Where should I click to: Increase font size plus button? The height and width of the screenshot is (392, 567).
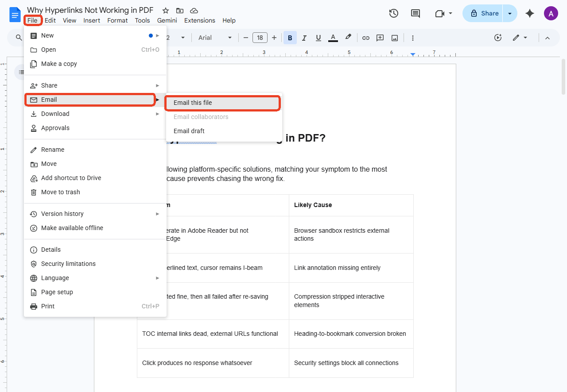[x=274, y=38]
